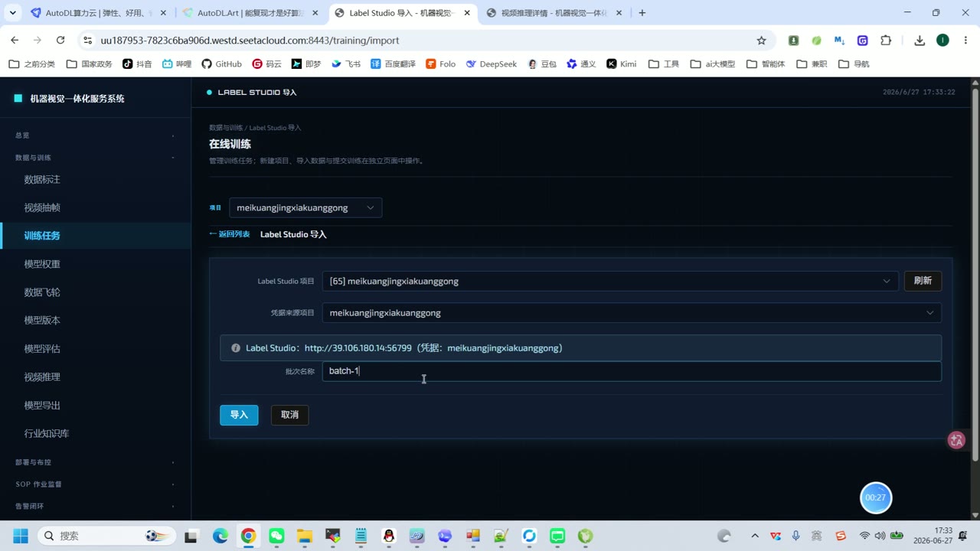Click the blue 00:27 recording timer bubble
The height and width of the screenshot is (551, 980).
pos(876,497)
